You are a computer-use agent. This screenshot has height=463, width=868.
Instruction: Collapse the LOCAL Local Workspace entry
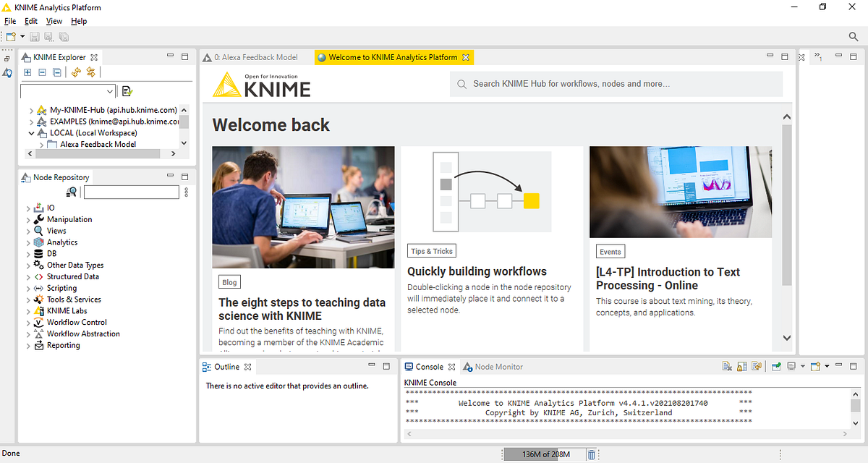pos(30,132)
